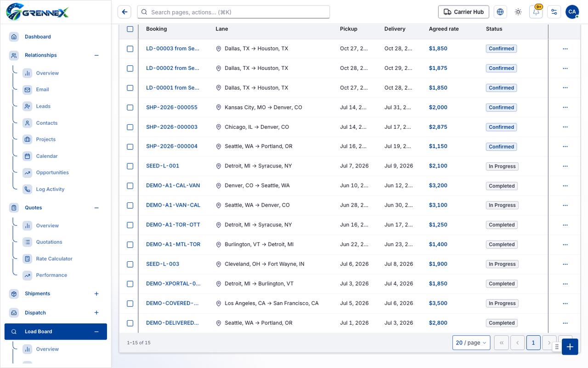This screenshot has height=368, width=588.
Task: Collapse the Relationships sidebar section
Action: 96,55
